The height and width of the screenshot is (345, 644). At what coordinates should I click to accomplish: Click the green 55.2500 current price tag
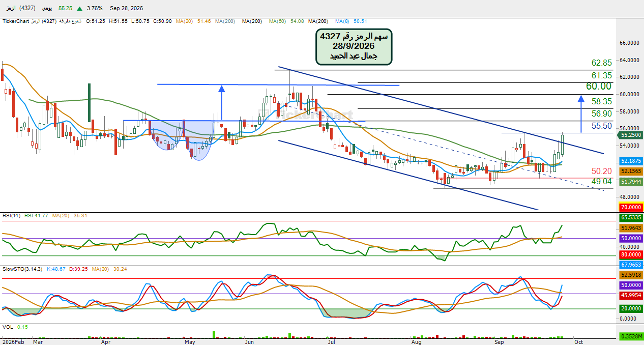click(631, 135)
